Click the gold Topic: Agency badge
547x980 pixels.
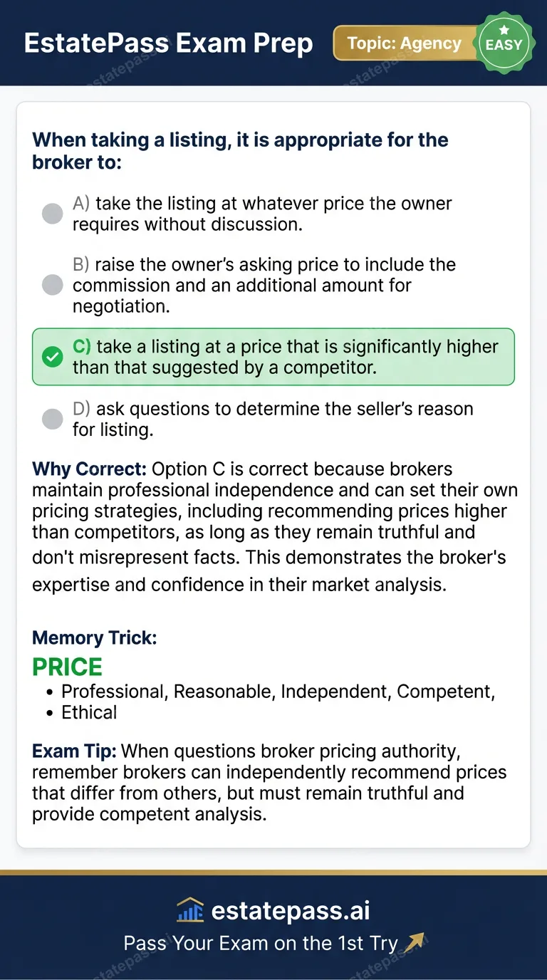tap(406, 43)
